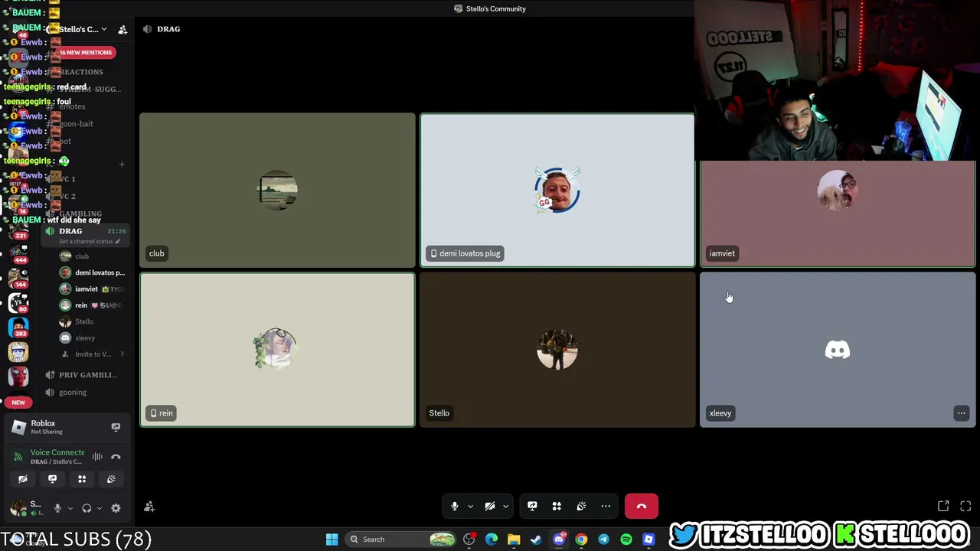
Task: Mute microphone in call controls bar
Action: coord(454,506)
